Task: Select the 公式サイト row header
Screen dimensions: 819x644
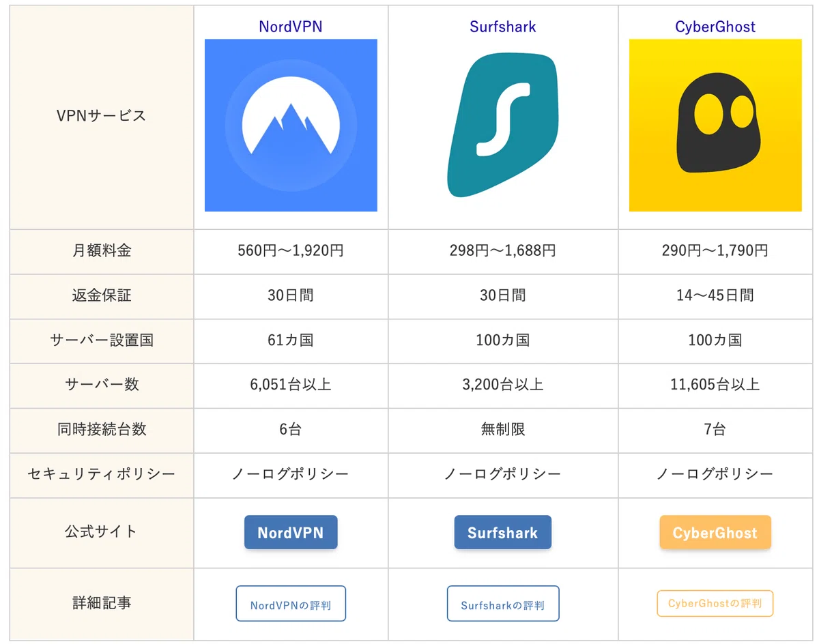Action: pos(102,532)
